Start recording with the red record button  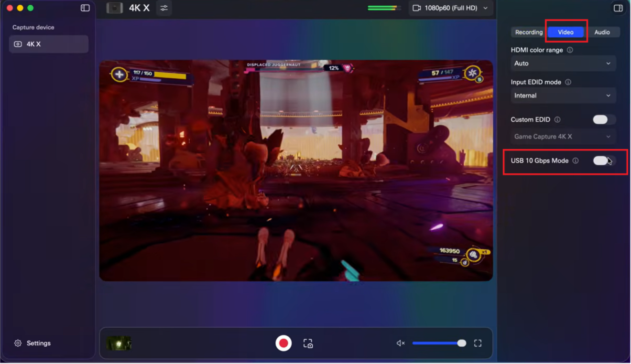click(x=283, y=343)
